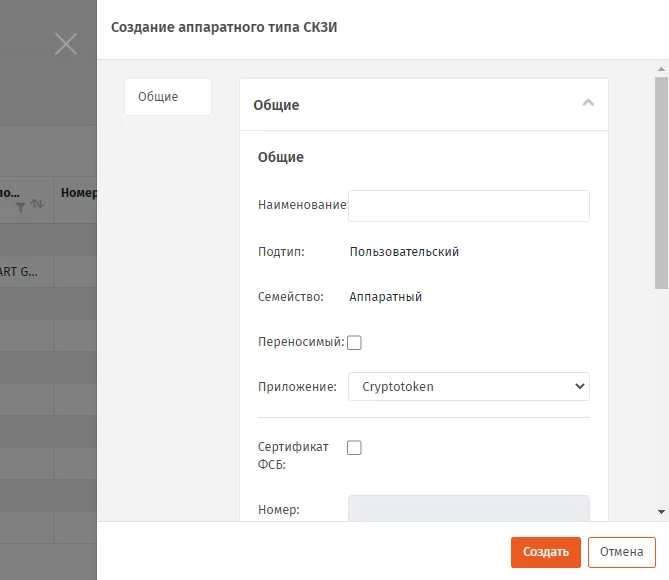Click the greyed-out Номер field
The height and width of the screenshot is (580, 669).
pos(469,508)
